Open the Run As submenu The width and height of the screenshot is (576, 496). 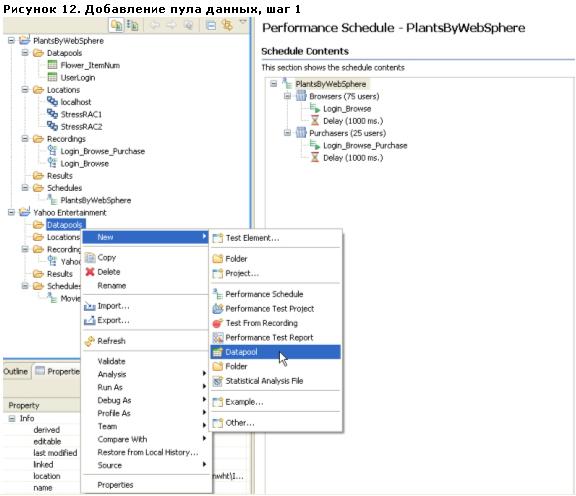tap(145, 387)
